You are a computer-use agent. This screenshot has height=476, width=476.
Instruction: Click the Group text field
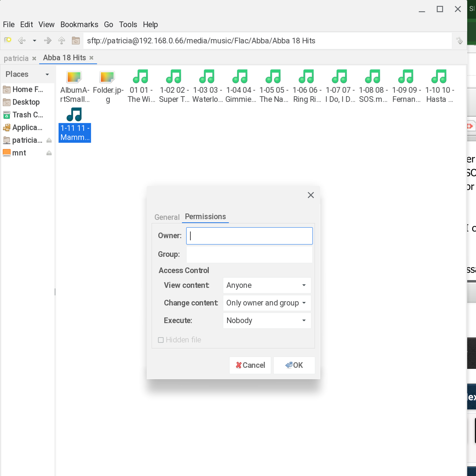[x=249, y=254]
